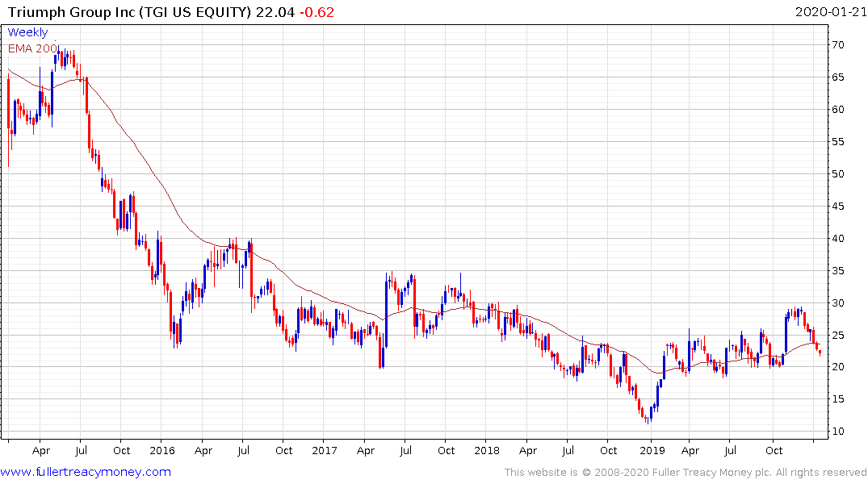The width and height of the screenshot is (868, 484).
Task: Click the 60 price axis label
Action: [x=837, y=110]
